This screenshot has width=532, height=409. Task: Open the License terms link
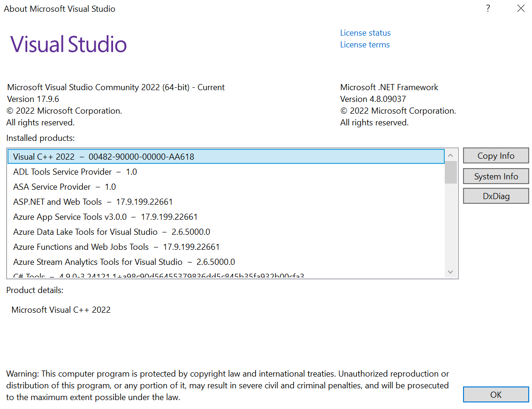[365, 45]
